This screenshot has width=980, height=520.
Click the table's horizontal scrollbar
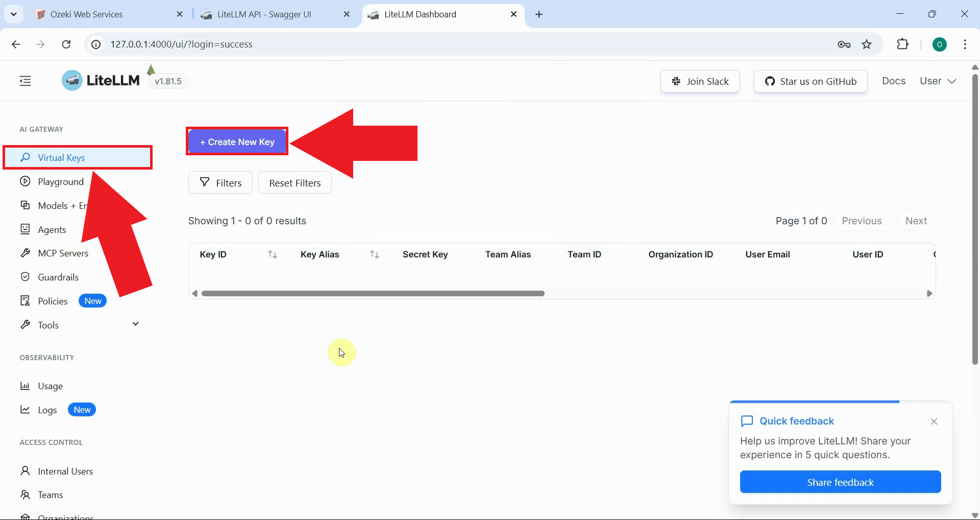[373, 294]
